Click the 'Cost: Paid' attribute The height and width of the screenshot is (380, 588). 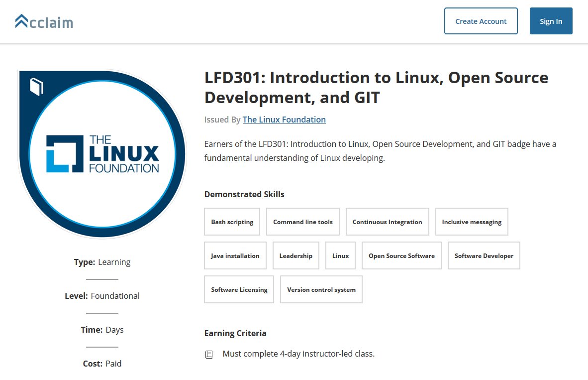click(102, 364)
